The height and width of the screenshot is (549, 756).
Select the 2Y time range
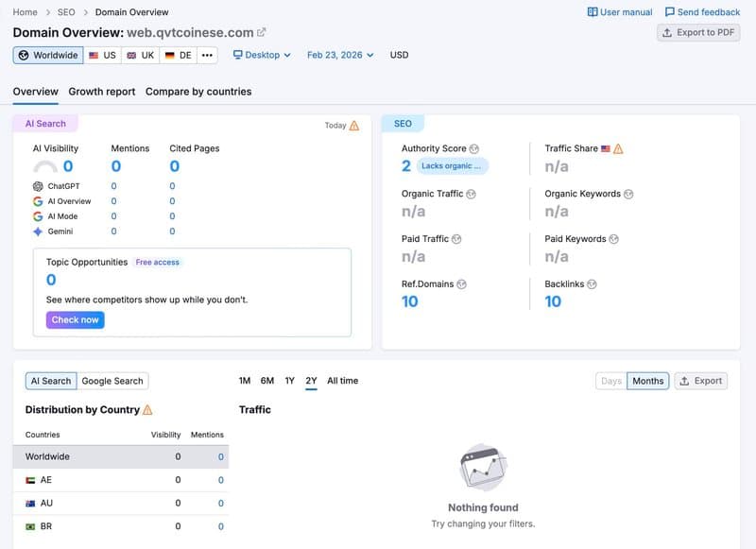click(312, 381)
